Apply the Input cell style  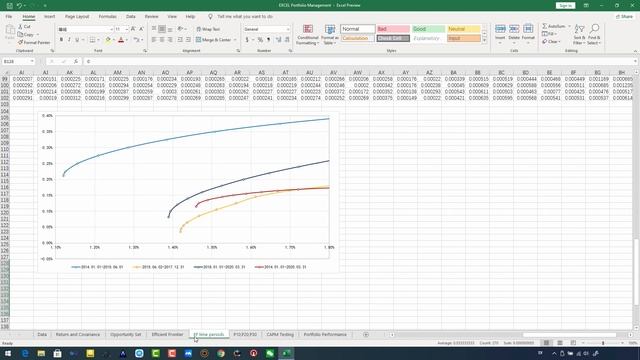point(464,38)
